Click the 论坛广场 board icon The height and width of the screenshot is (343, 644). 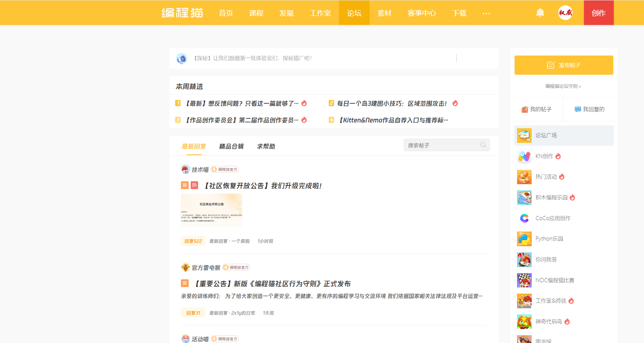524,136
